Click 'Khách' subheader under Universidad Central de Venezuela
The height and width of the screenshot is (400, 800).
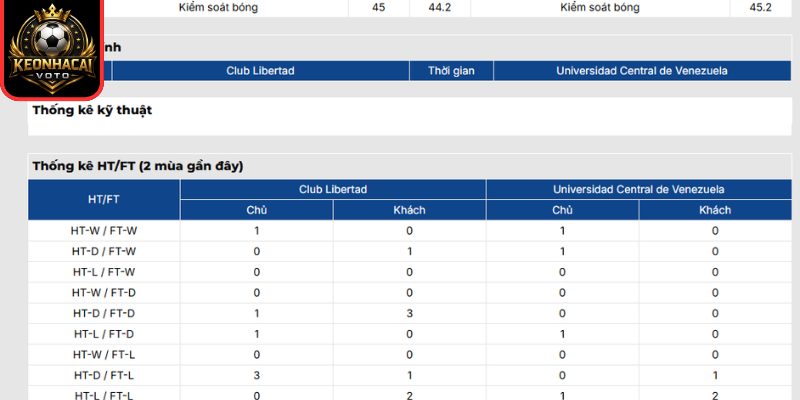coord(715,210)
